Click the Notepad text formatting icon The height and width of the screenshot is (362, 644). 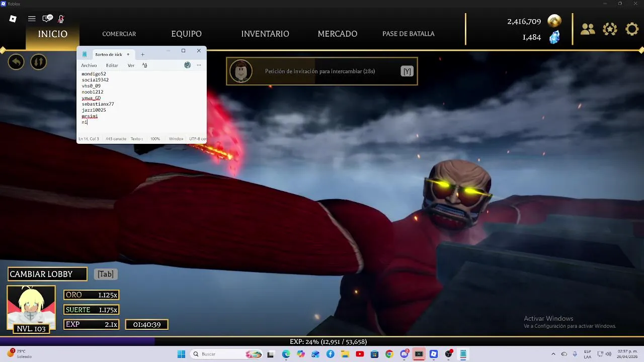click(x=144, y=65)
